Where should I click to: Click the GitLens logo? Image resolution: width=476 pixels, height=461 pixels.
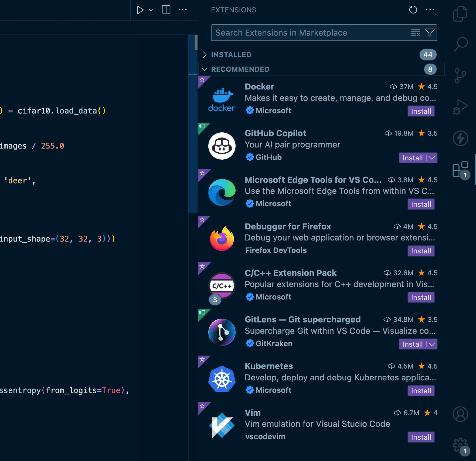point(222,332)
